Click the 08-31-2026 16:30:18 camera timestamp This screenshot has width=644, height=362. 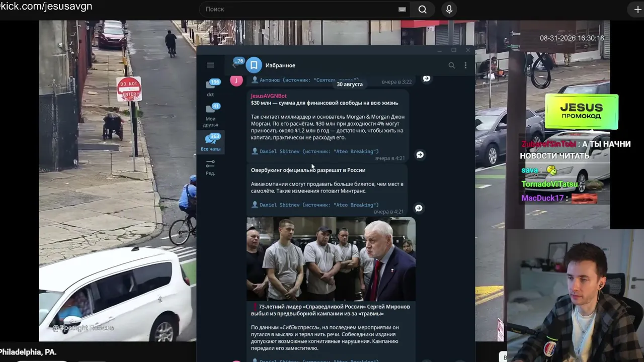(572, 38)
